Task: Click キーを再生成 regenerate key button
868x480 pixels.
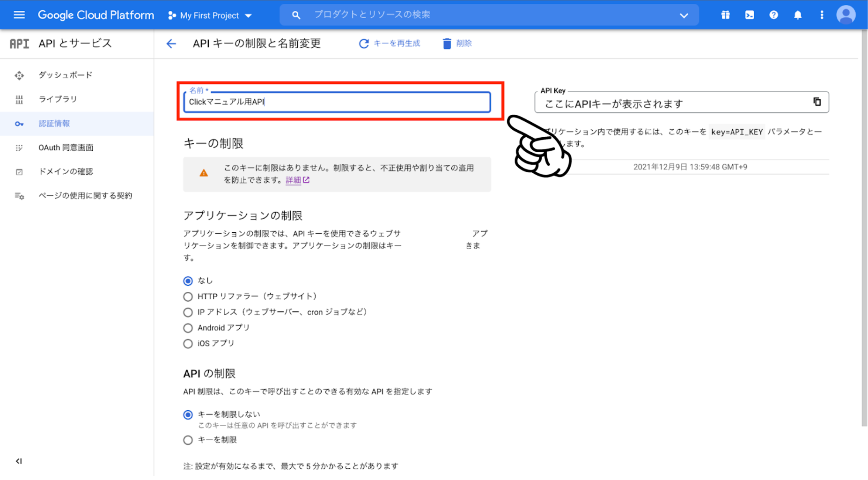Action: coord(390,44)
